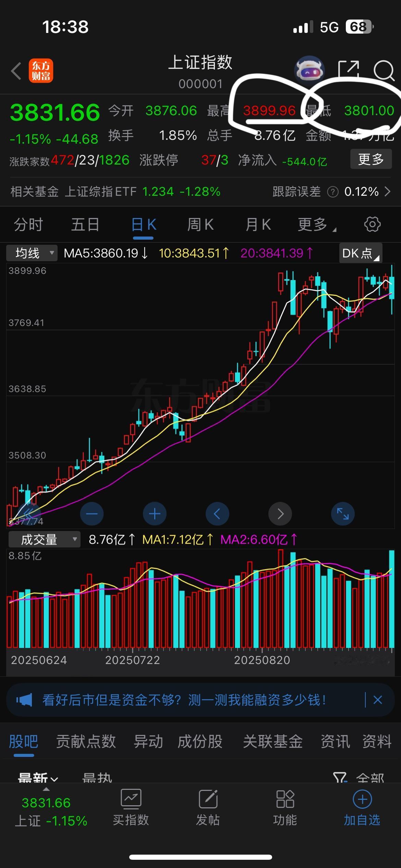The height and width of the screenshot is (868, 401).
Task: Open the 异动 tab
Action: [x=148, y=742]
